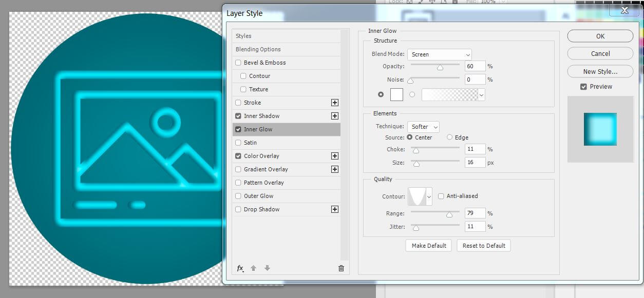Image resolution: width=644 pixels, height=298 pixels.
Task: Move effect up with arrow icon
Action: click(x=253, y=268)
